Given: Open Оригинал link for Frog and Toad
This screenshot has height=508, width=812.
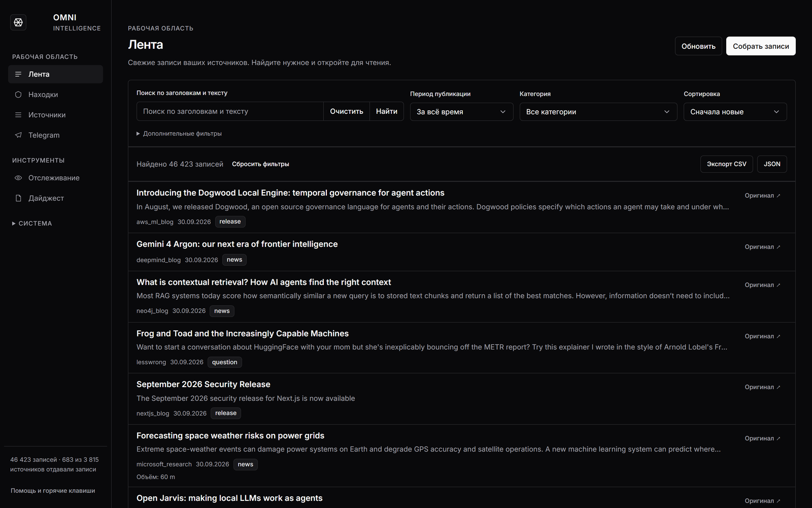Looking at the screenshot, I should 762,336.
